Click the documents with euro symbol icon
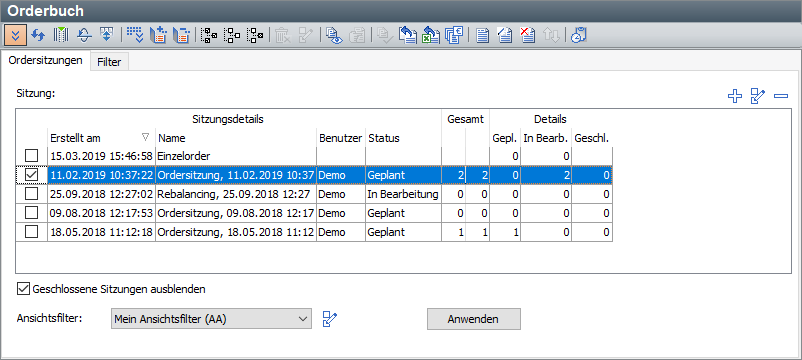 point(453,35)
